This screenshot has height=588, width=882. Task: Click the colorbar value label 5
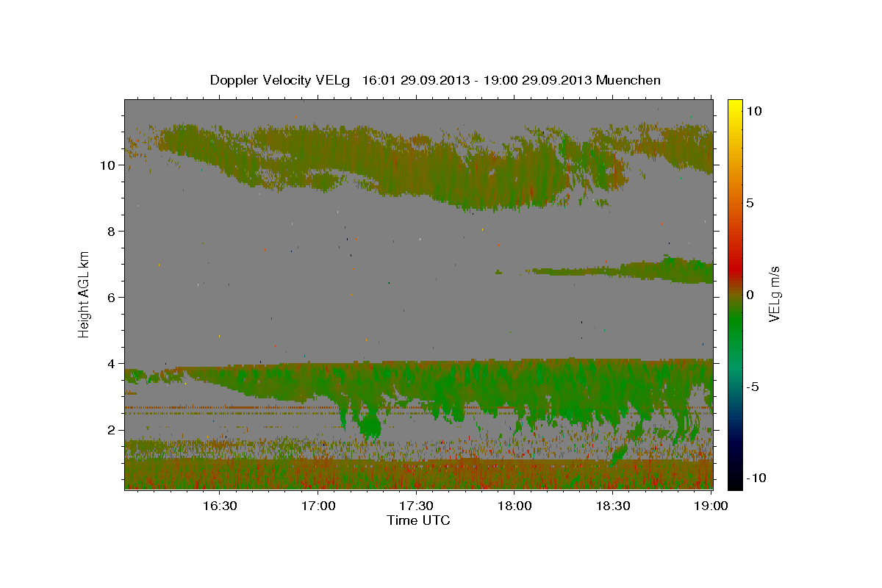750,203
